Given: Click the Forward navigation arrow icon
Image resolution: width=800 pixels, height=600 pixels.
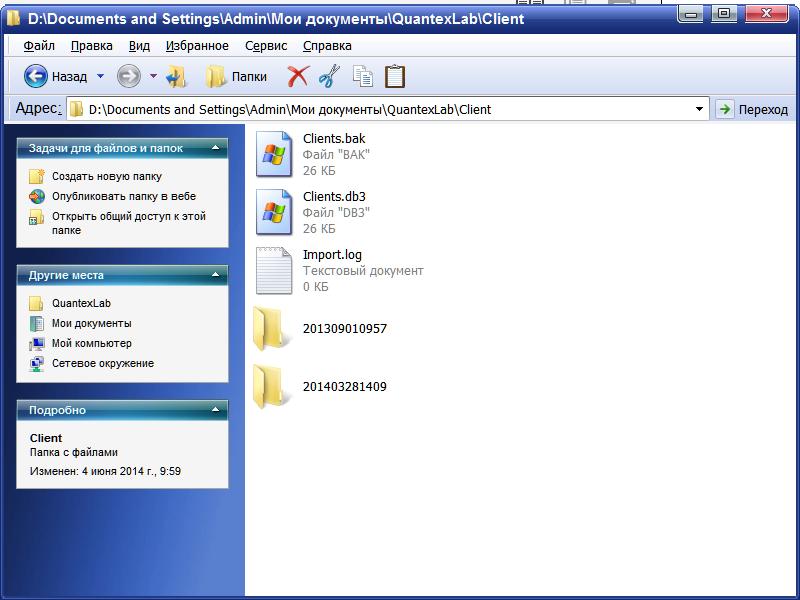Looking at the screenshot, I should coord(129,77).
